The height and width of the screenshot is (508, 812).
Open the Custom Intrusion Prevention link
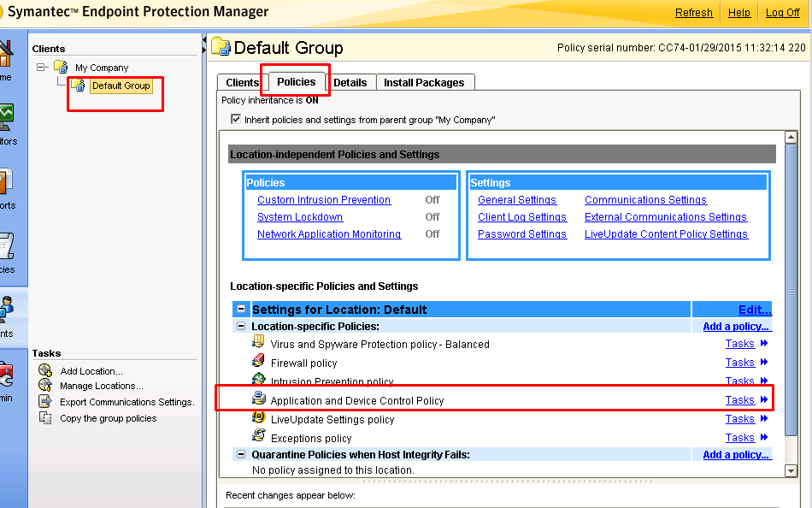(324, 200)
